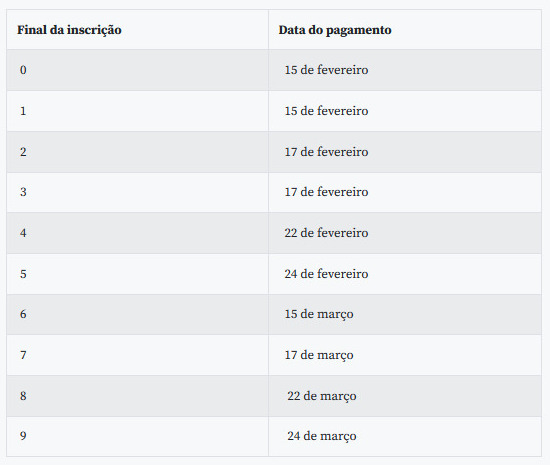This screenshot has height=465, width=550.
Task: Select inscription number 7 cell
Action: point(138,355)
